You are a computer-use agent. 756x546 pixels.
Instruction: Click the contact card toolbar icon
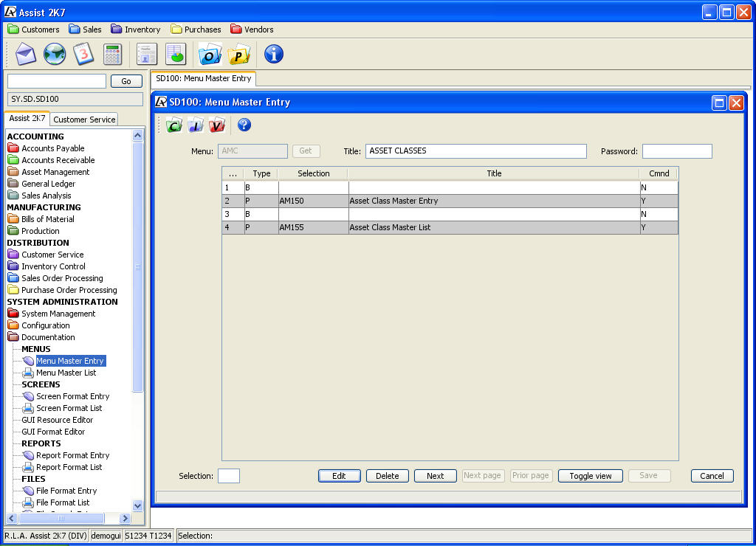[147, 54]
